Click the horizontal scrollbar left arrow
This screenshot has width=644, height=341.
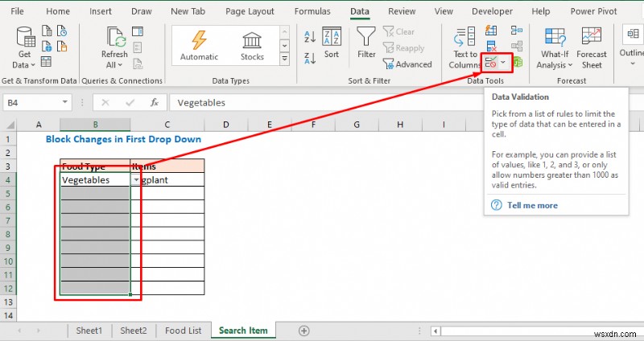[436, 331]
